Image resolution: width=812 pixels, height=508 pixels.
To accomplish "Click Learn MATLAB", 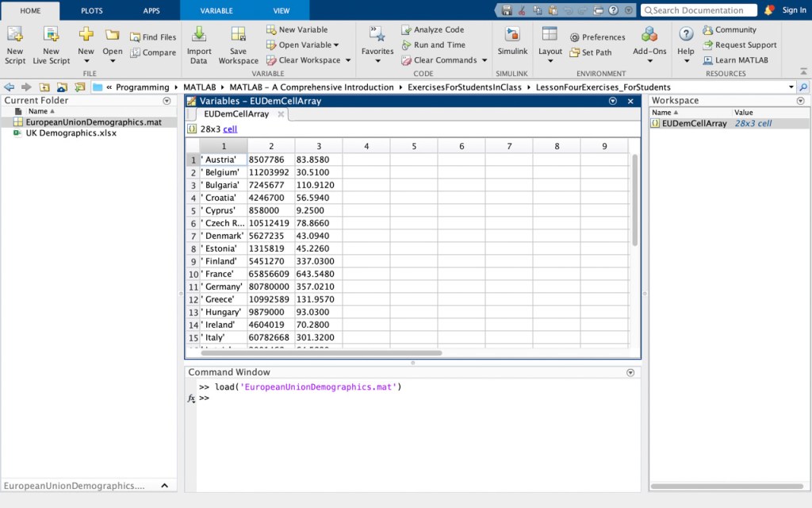I will point(735,60).
